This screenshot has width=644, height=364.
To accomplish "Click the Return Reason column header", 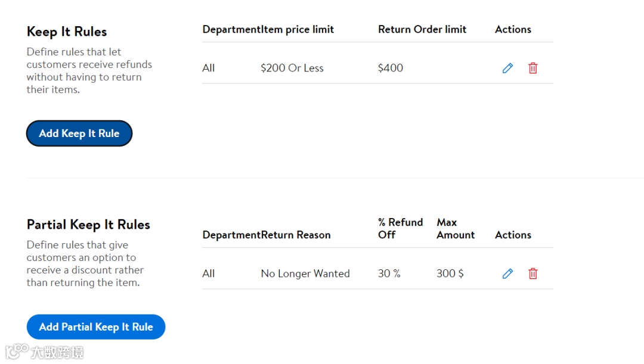I will pos(296,235).
